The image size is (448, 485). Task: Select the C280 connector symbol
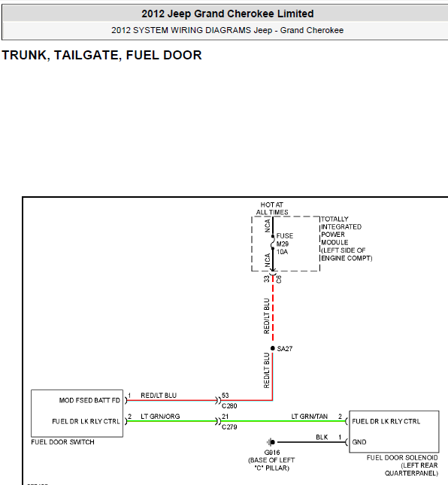[219, 400]
